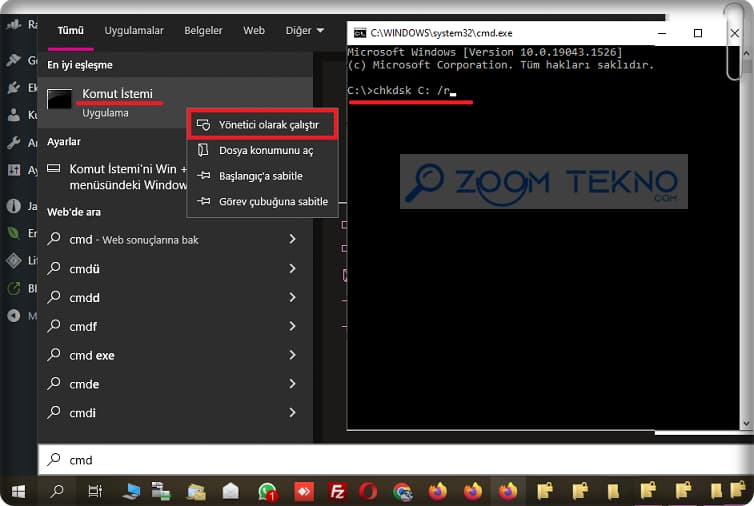The width and height of the screenshot is (754, 506).
Task: Expand the 'cmd exe' suggestion chevron
Action: [x=292, y=355]
